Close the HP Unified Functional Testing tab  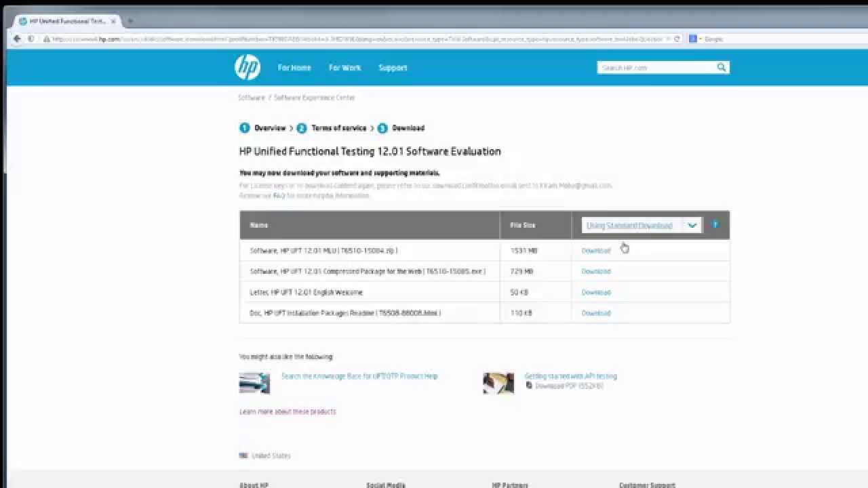[x=112, y=21]
